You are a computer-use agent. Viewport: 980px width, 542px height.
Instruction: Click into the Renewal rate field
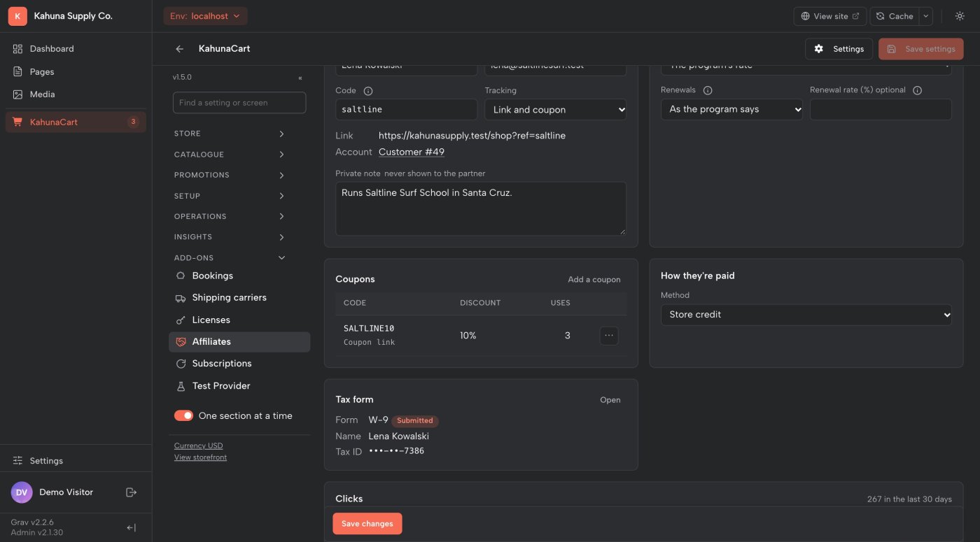[881, 109]
